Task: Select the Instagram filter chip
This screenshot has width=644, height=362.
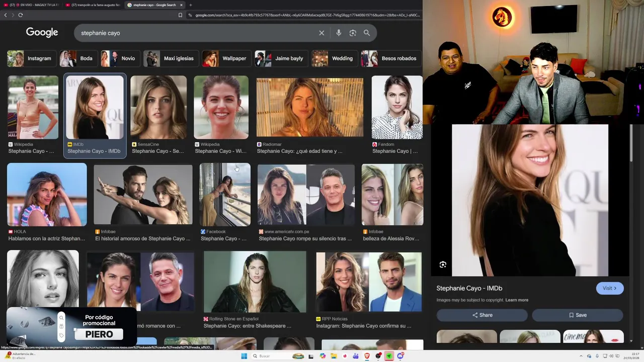Action: click(x=31, y=58)
